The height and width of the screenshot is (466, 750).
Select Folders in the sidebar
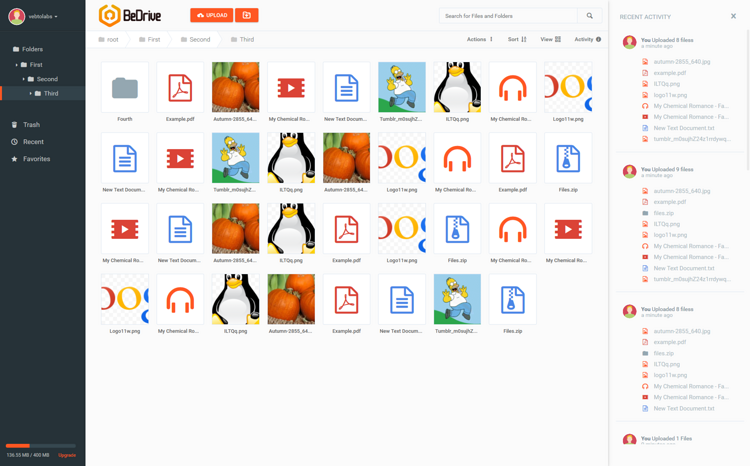point(28,49)
